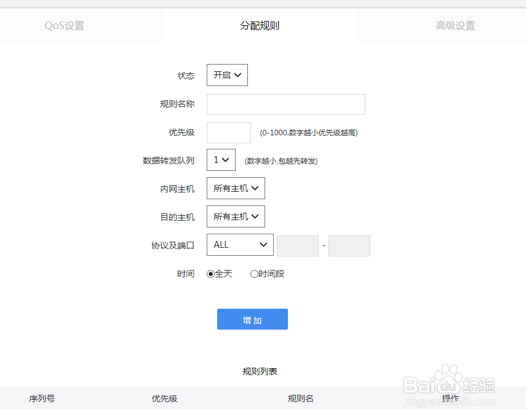Focus the 规则名称 input field
The height and width of the screenshot is (420, 526).
click(286, 105)
